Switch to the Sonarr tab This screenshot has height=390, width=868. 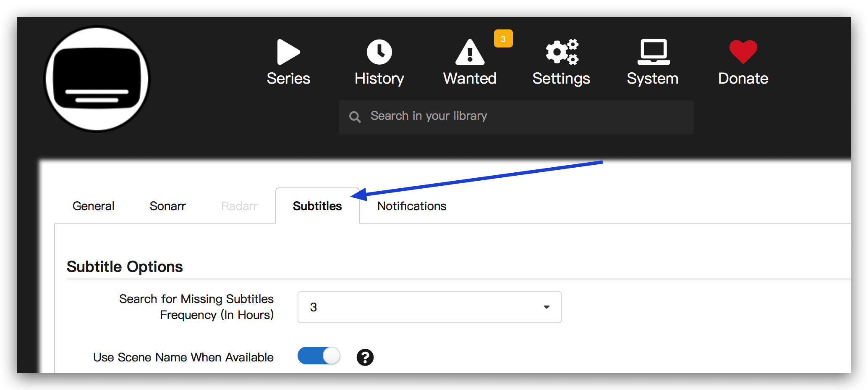coord(167,206)
